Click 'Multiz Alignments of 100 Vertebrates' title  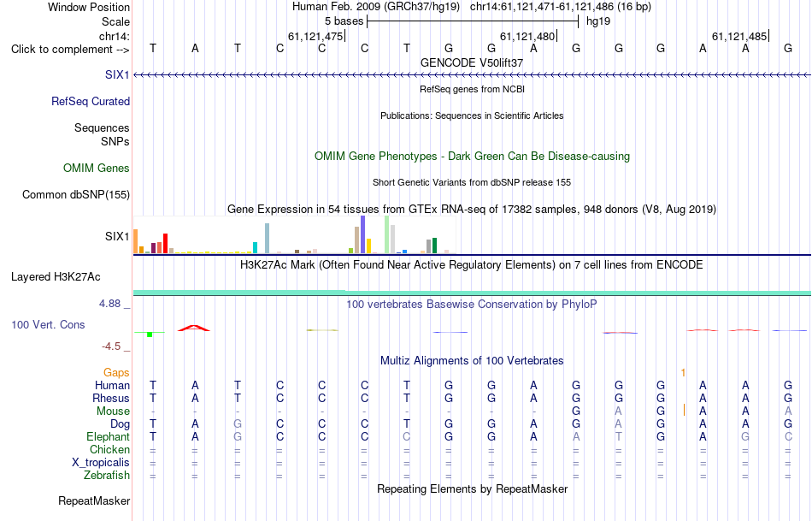472,360
